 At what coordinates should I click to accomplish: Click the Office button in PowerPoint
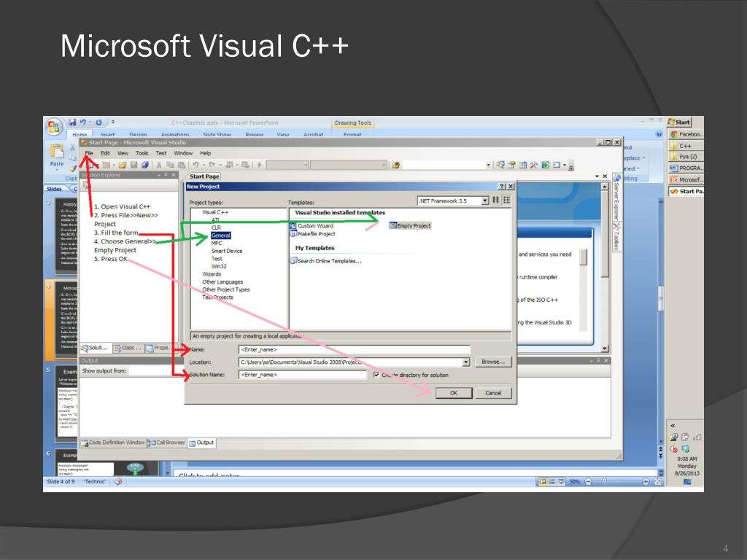pyautogui.click(x=54, y=127)
